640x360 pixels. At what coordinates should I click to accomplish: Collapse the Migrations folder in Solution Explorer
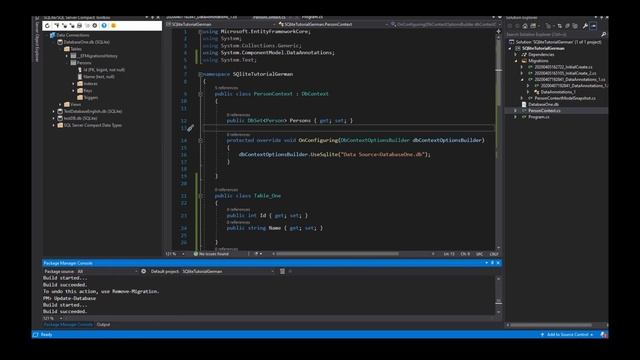516,61
